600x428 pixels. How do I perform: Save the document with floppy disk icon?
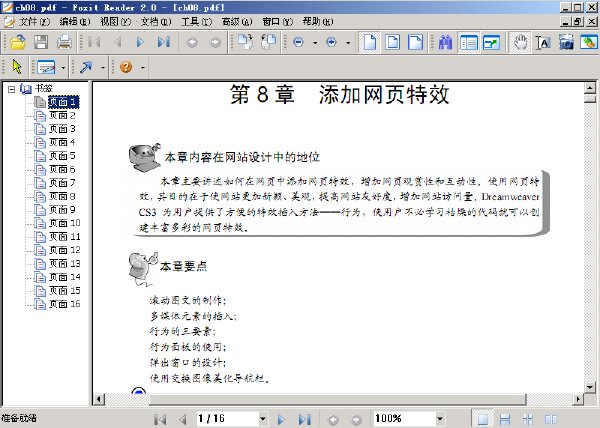click(x=41, y=42)
